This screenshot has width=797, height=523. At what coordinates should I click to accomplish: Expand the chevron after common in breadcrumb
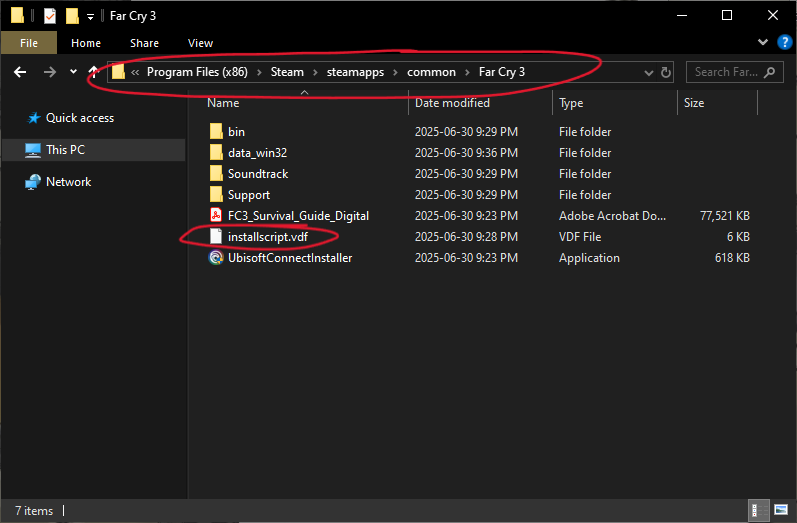click(x=467, y=72)
